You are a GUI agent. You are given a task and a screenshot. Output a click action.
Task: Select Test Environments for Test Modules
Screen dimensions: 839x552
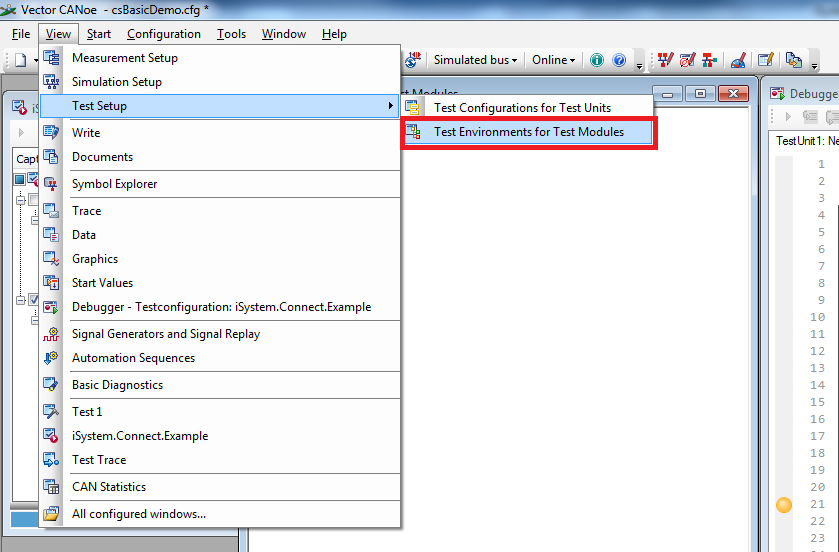pos(528,132)
